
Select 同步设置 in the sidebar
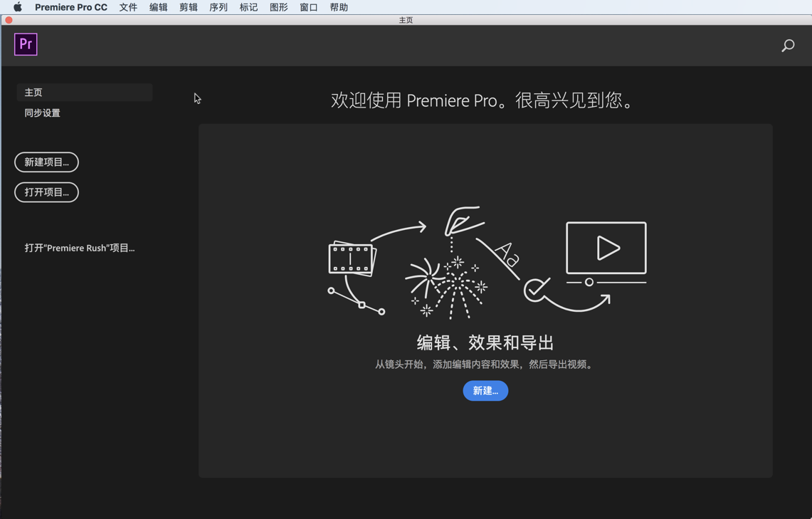[43, 113]
